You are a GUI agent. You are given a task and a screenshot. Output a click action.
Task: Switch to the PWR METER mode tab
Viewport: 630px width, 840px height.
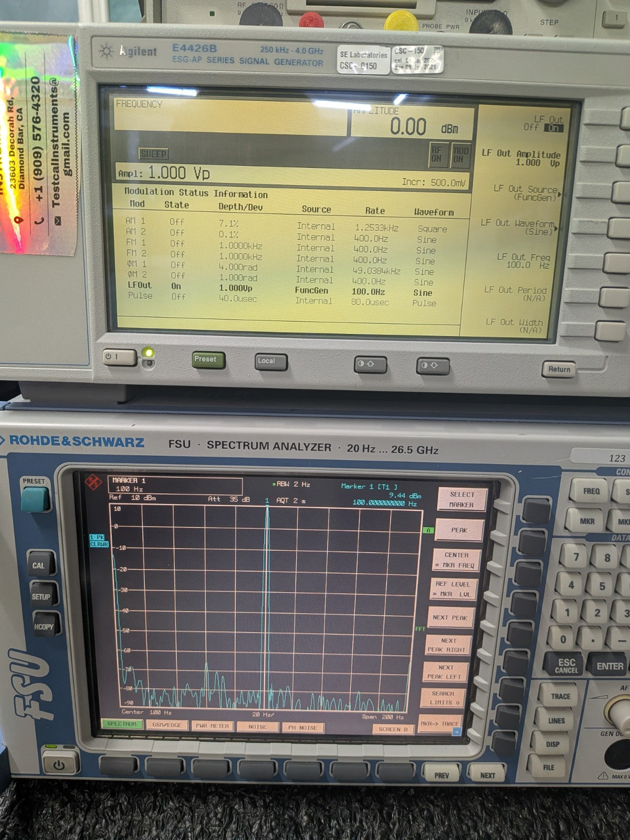[212, 726]
